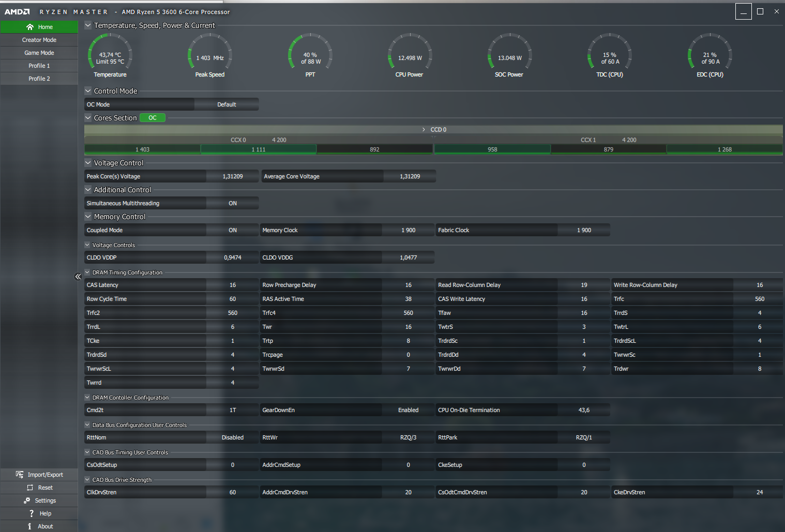Collapse the Additional Control section
This screenshot has height=532, width=785.
click(x=88, y=190)
